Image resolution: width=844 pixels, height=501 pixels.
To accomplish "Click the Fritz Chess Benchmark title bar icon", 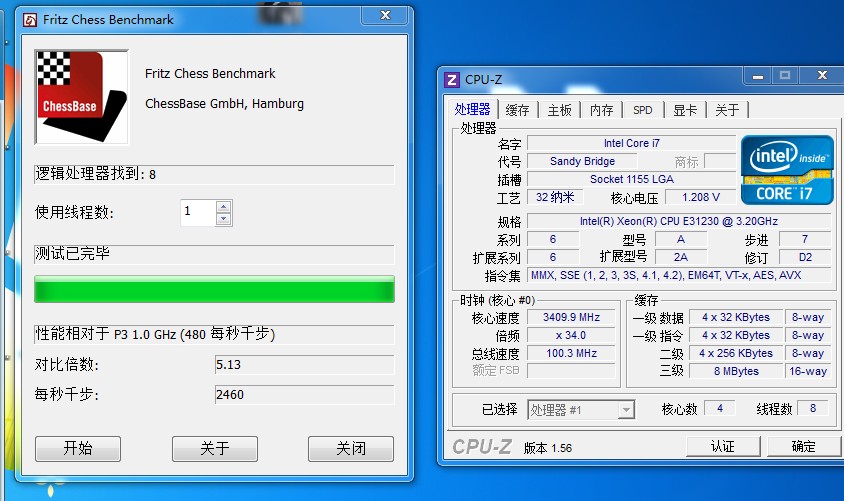I will 30,20.
